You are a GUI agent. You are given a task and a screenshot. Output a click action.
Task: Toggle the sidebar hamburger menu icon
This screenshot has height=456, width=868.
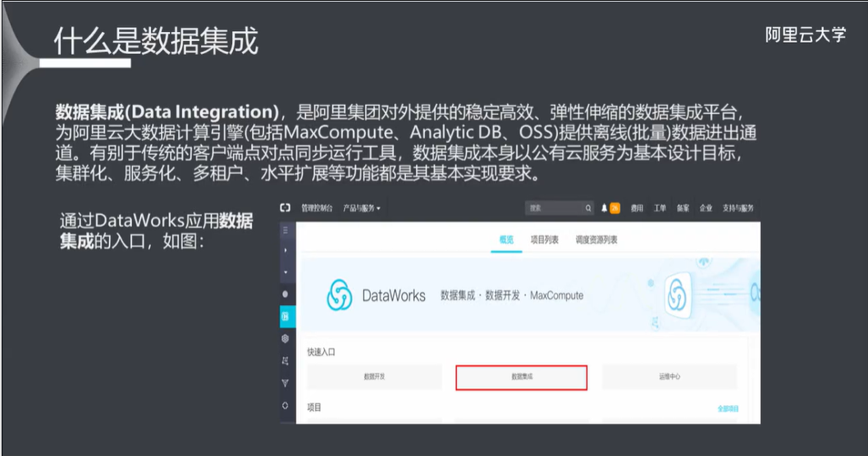tap(286, 230)
